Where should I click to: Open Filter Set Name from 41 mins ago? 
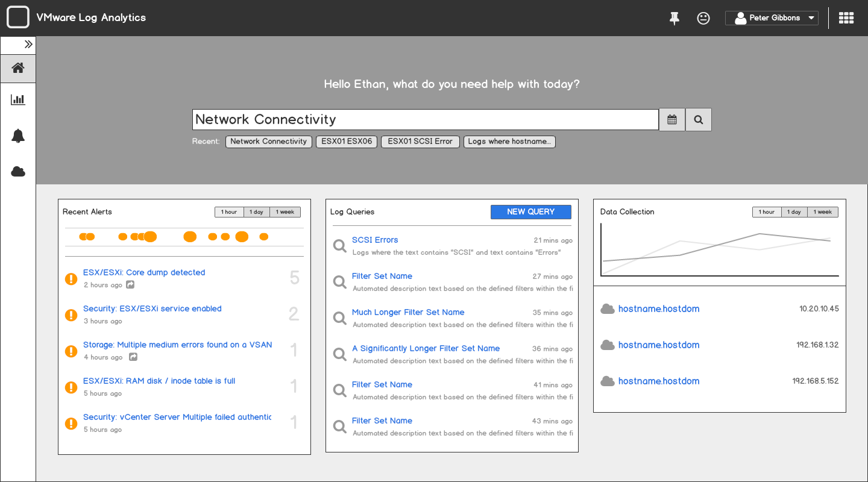pos(382,384)
